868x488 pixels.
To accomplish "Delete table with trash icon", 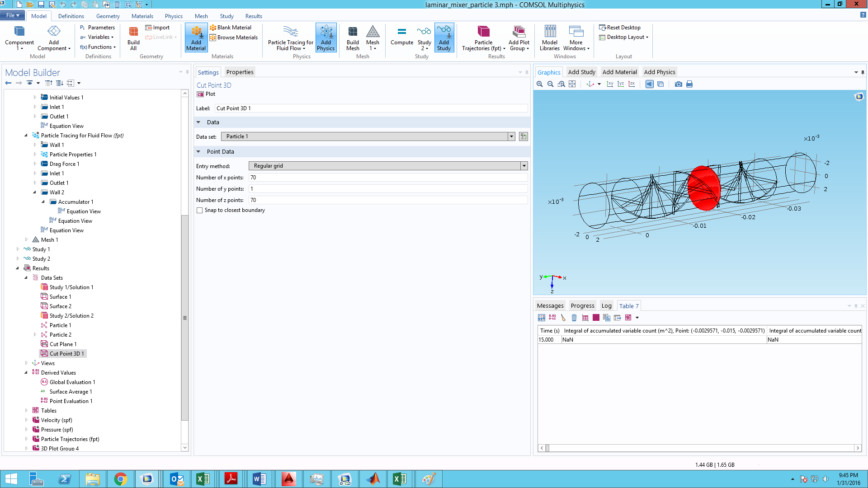I will (x=574, y=318).
